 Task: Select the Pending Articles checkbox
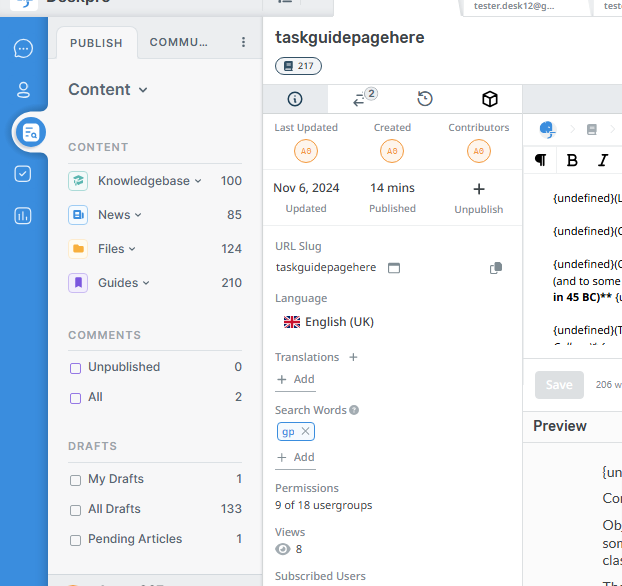[76, 540]
